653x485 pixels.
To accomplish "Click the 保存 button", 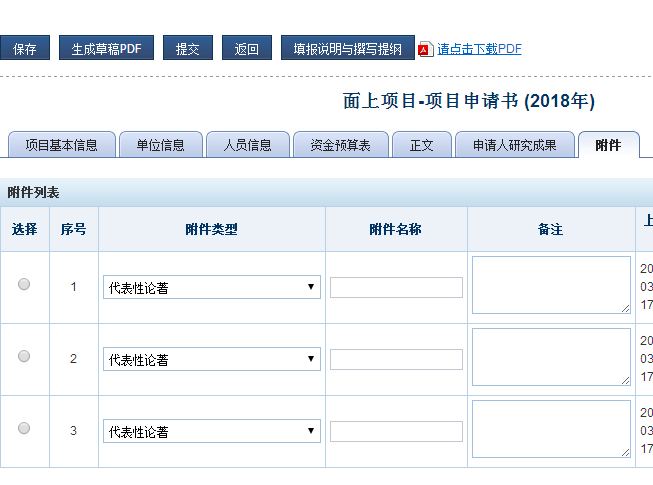I will (x=25, y=48).
